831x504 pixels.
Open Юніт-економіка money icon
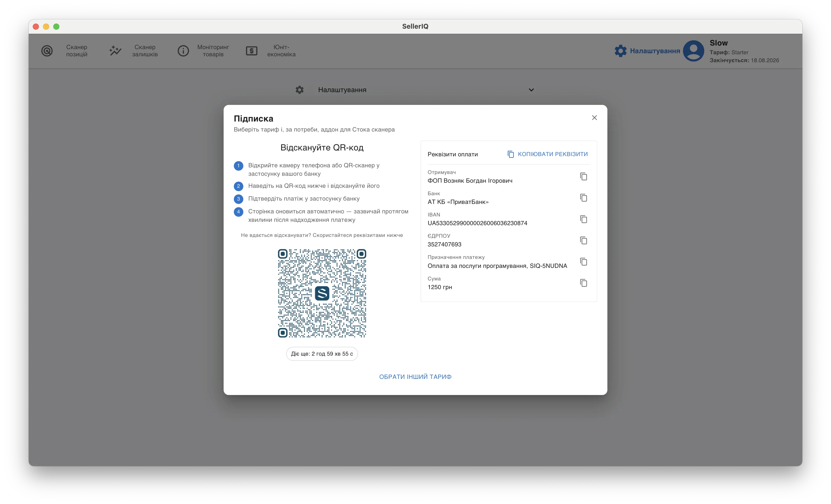(252, 51)
